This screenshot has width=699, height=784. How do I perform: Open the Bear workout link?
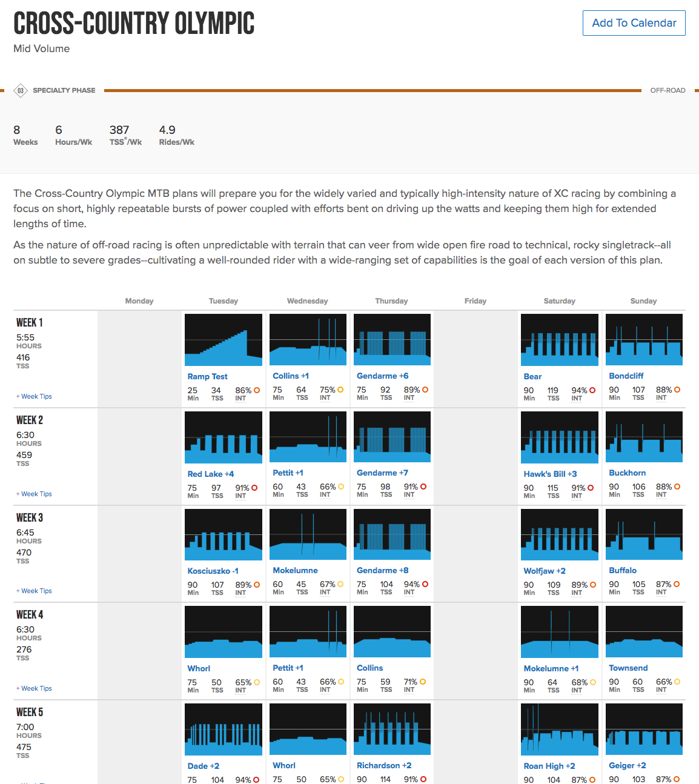(x=532, y=376)
